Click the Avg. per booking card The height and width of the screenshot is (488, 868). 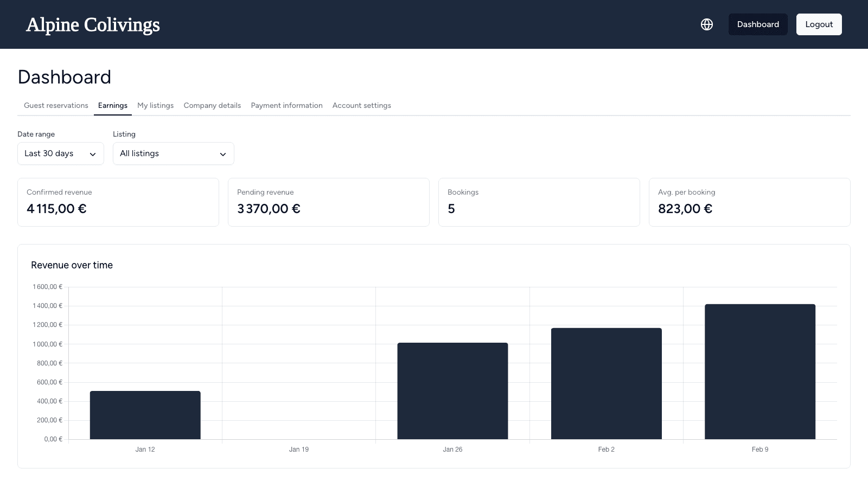coord(750,202)
